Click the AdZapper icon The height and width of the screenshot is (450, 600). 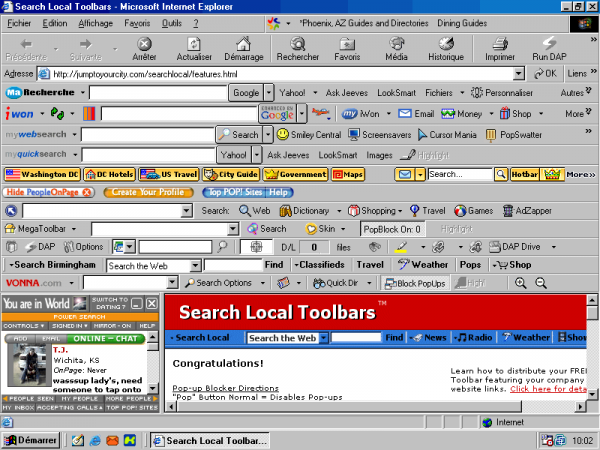[508, 211]
